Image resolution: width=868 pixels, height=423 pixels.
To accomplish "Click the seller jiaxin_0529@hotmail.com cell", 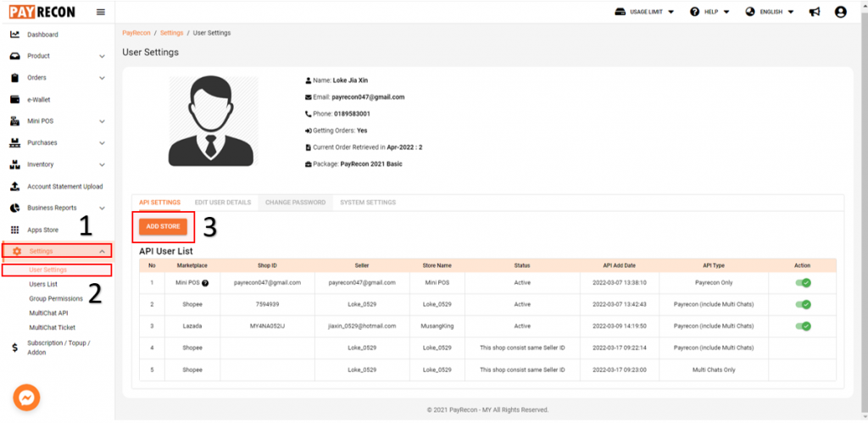I will pyautogui.click(x=362, y=326).
